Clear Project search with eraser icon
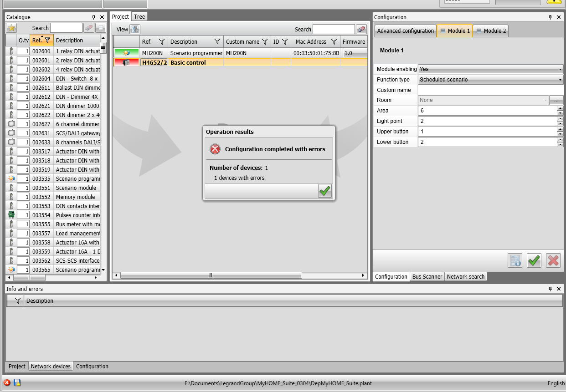Screen dimensions: 566x392 point(361,30)
